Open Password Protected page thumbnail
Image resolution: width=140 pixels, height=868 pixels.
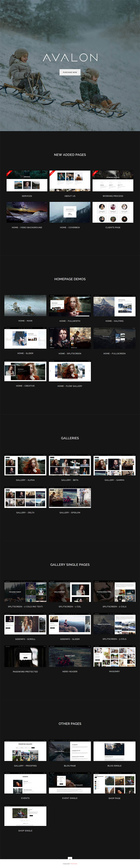pos(25,656)
